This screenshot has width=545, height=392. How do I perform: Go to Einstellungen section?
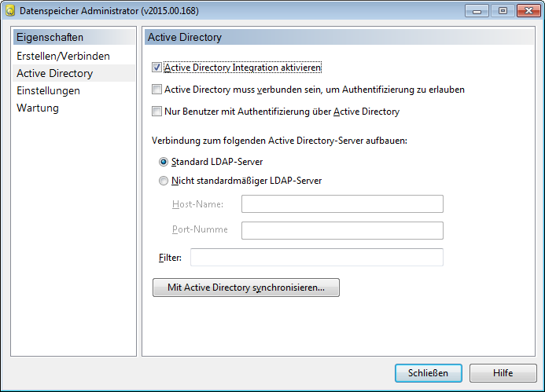click(74, 90)
